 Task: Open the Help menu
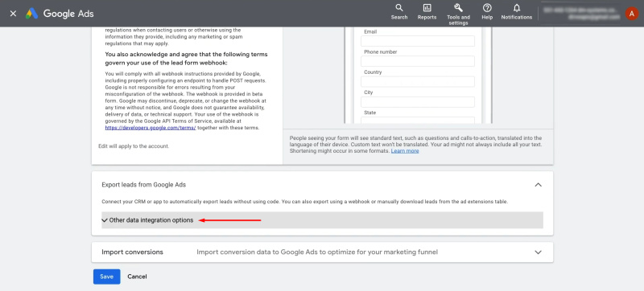[487, 12]
